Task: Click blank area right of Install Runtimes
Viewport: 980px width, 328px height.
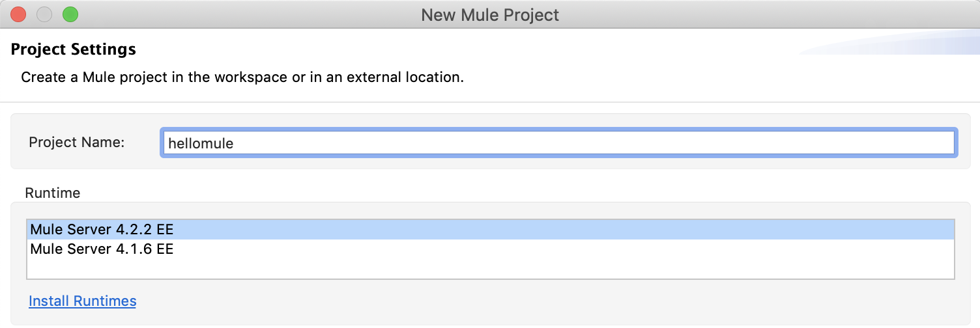Action: pos(521,301)
